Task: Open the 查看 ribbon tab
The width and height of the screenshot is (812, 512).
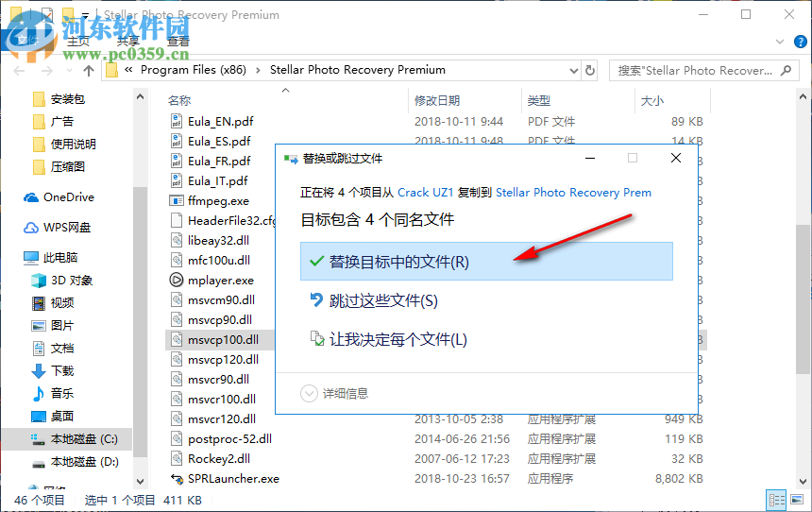Action: 178,42
